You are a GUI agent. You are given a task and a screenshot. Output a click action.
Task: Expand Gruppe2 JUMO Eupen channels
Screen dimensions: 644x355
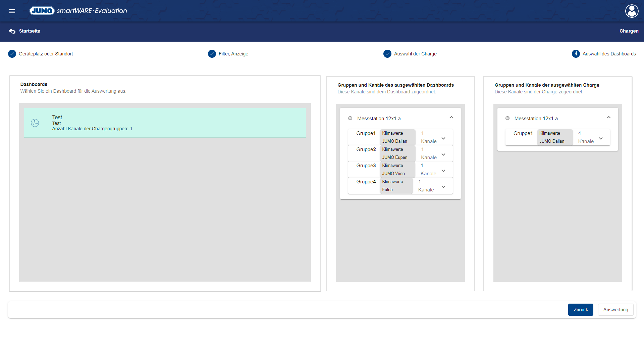click(x=443, y=154)
